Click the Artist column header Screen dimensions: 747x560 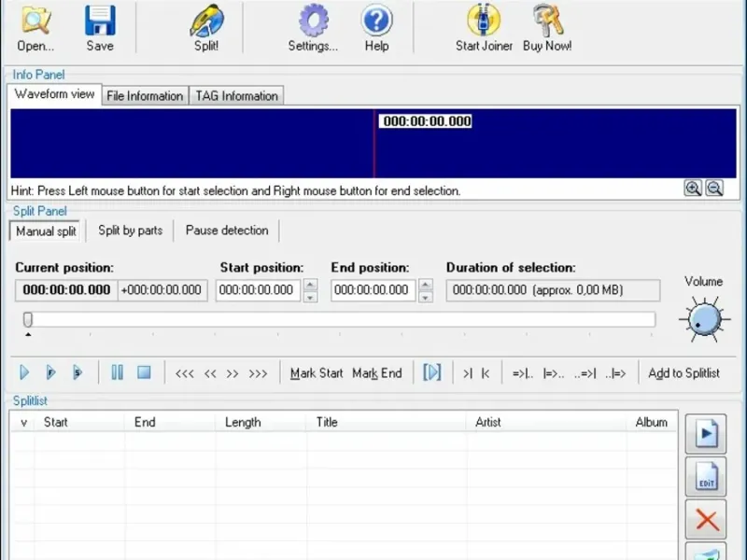[x=547, y=423]
